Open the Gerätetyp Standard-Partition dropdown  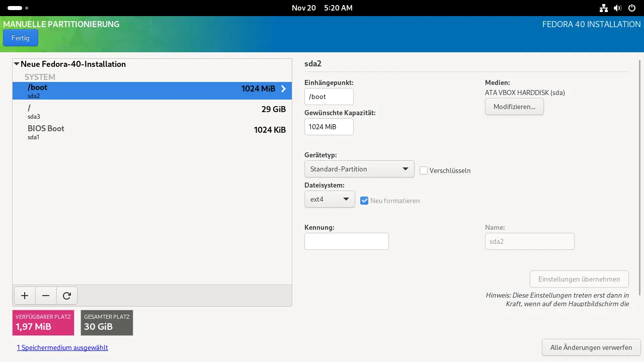coord(359,169)
